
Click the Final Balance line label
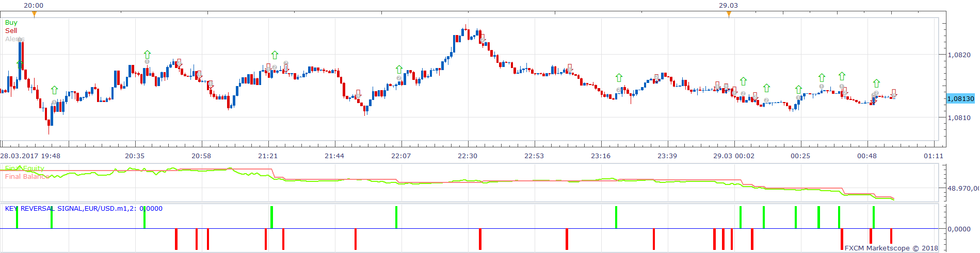pyautogui.click(x=27, y=177)
